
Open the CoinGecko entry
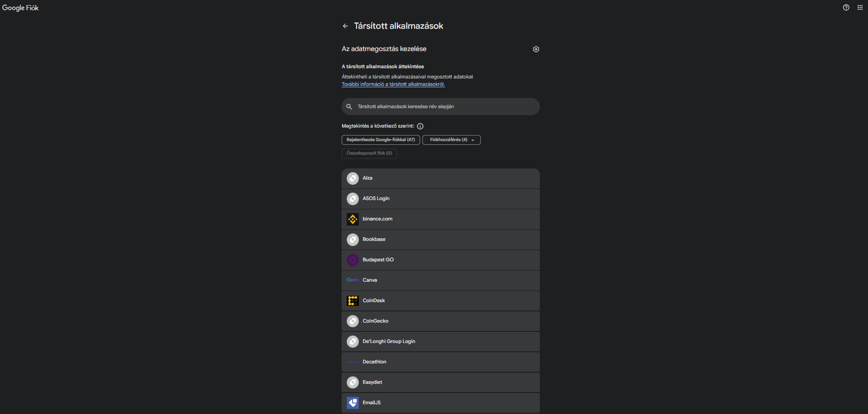pyautogui.click(x=440, y=321)
